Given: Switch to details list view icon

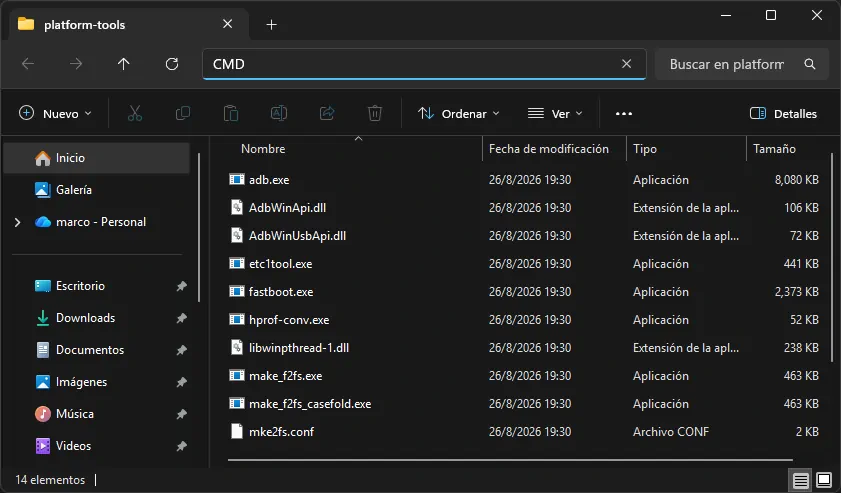Looking at the screenshot, I should point(800,480).
